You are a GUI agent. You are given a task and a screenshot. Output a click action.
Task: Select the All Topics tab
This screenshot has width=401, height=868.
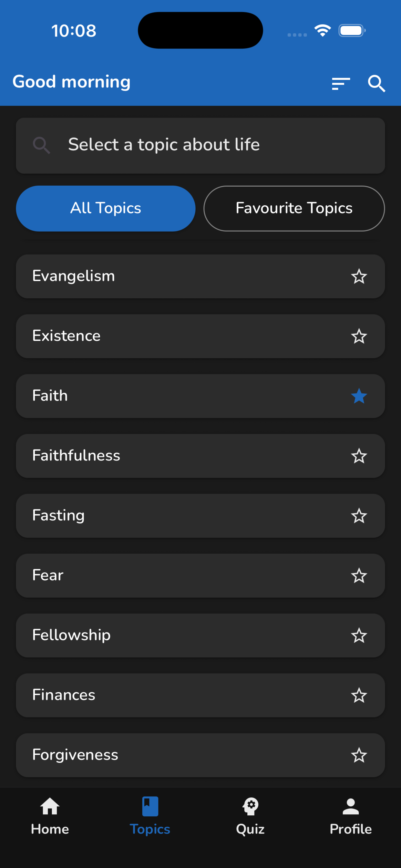[x=106, y=208]
